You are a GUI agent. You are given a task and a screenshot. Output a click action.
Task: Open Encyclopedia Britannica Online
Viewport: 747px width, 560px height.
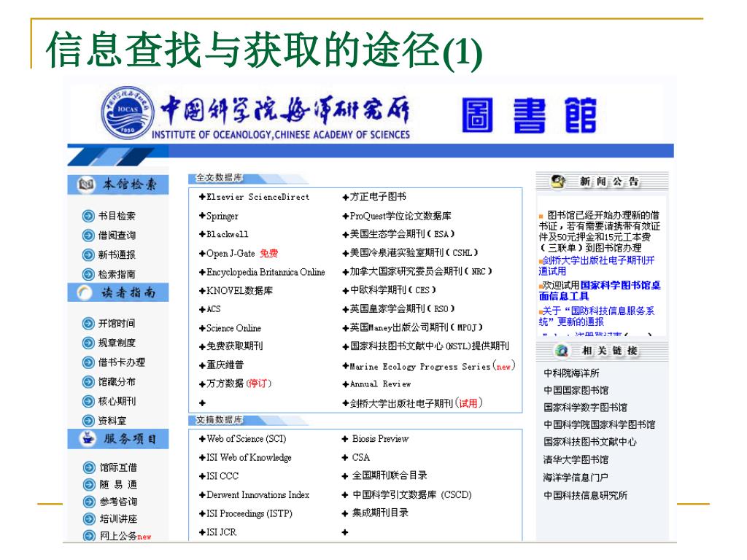tap(266, 272)
